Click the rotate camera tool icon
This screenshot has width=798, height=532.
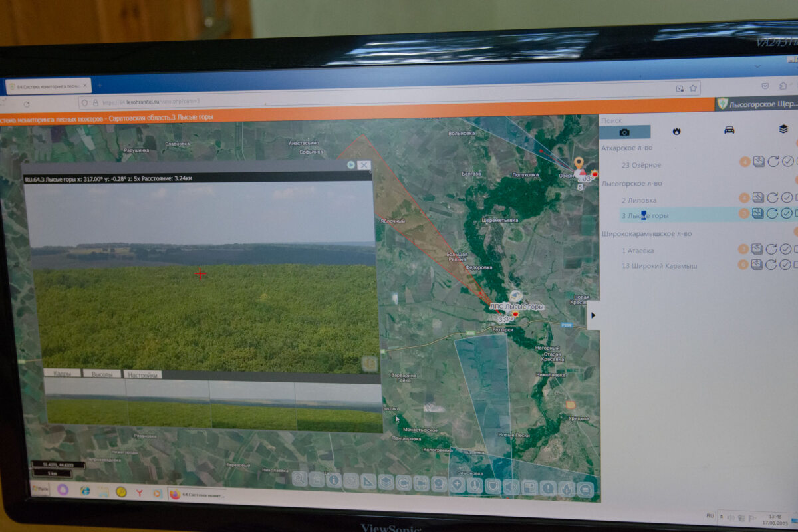pos(404,483)
